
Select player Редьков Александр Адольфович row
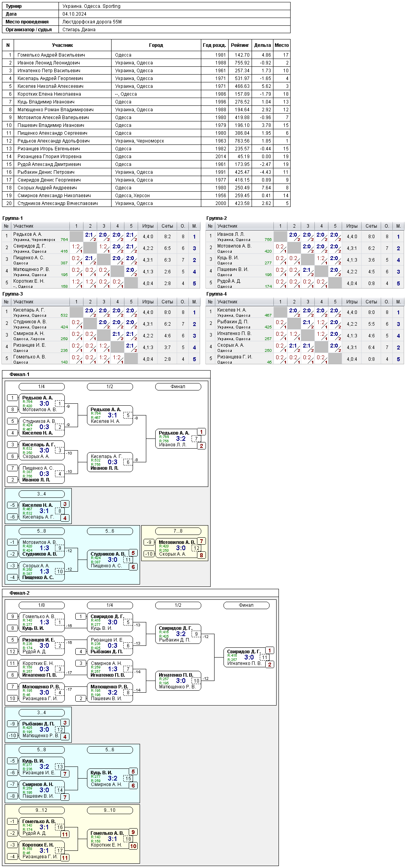(x=146, y=141)
